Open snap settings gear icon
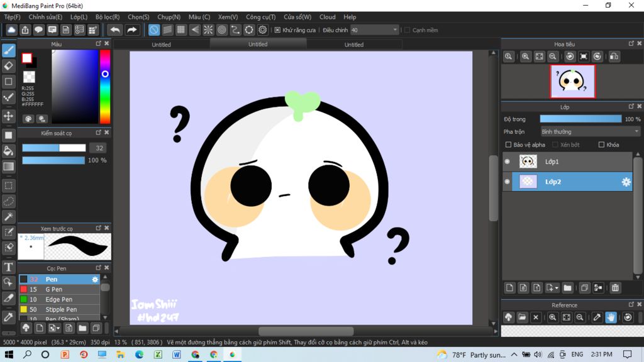 coord(262,30)
